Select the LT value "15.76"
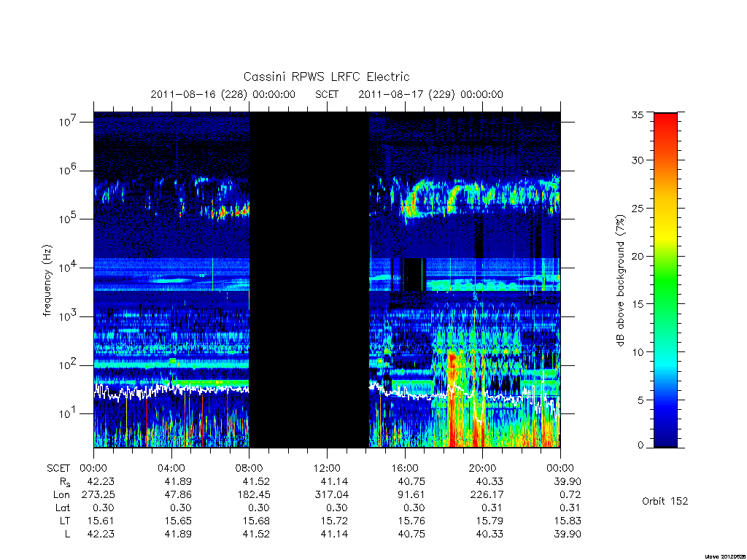747x560 pixels. 411,521
